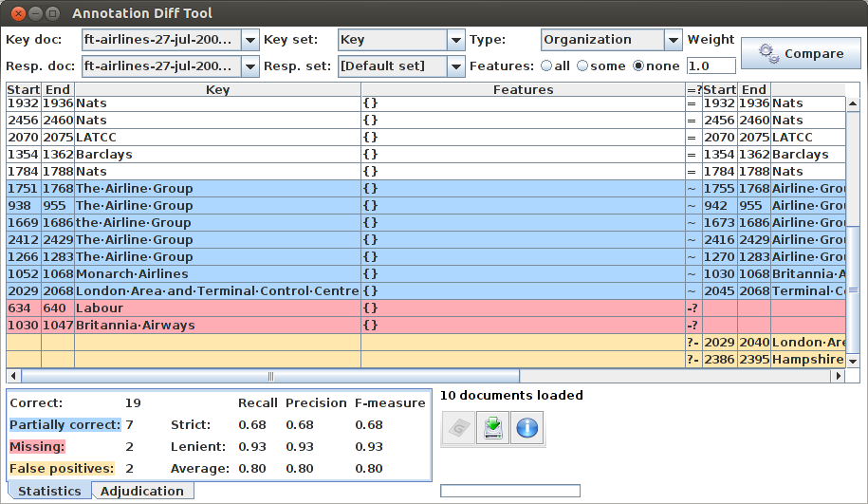Select the 'LATCC' key cell

[217, 138]
